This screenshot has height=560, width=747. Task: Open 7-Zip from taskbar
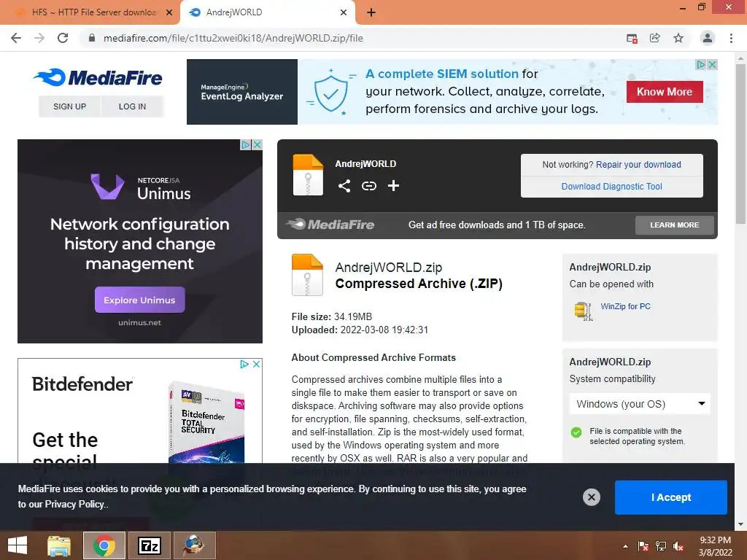pos(150,545)
